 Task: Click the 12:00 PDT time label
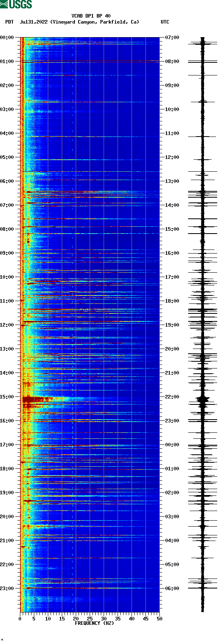coord(7,325)
